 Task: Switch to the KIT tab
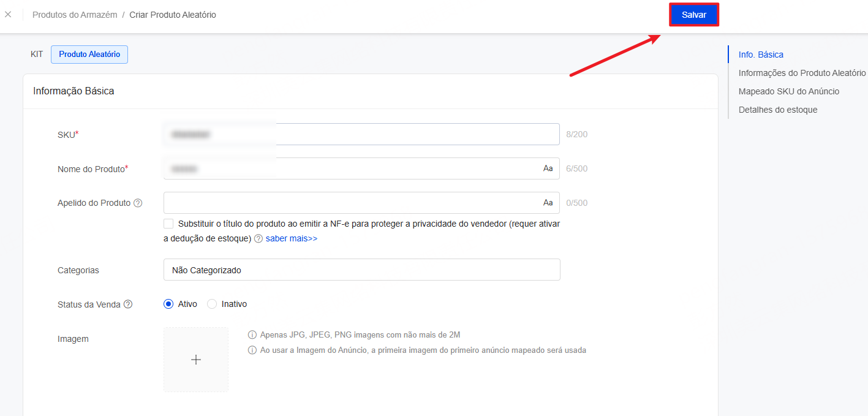37,54
